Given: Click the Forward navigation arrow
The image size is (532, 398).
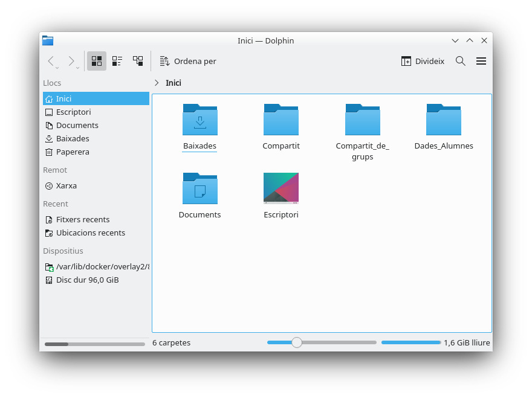Looking at the screenshot, I should point(71,61).
